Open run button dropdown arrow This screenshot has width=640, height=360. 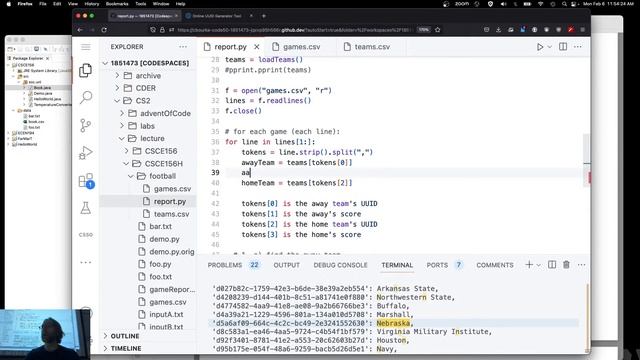pos(549,47)
